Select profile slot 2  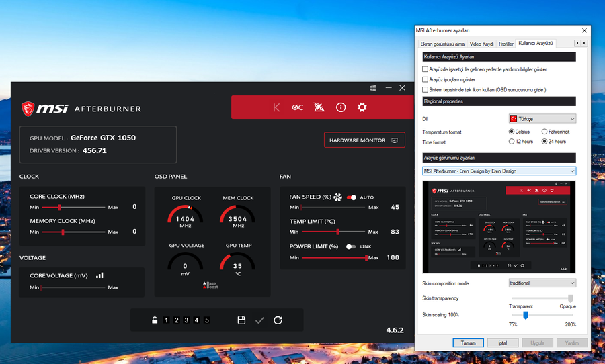(176, 320)
